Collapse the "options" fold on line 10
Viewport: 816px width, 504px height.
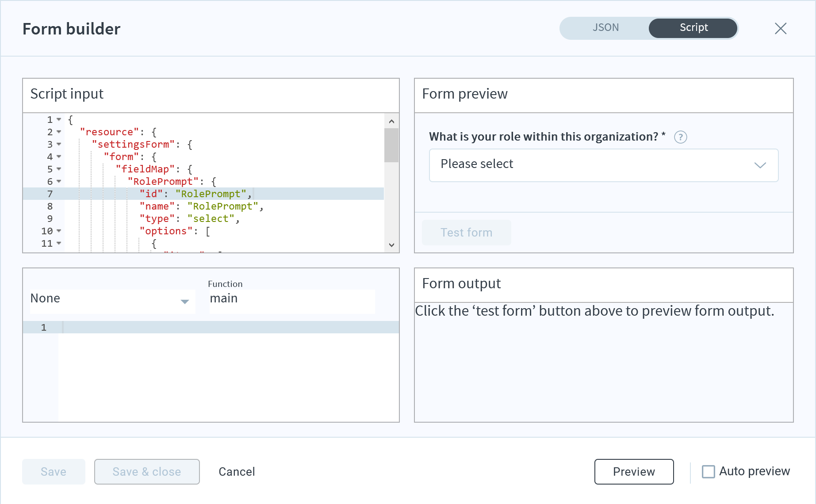coord(59,231)
